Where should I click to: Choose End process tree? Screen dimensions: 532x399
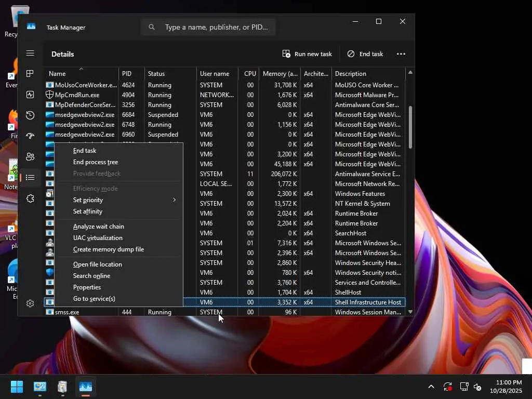click(x=96, y=162)
